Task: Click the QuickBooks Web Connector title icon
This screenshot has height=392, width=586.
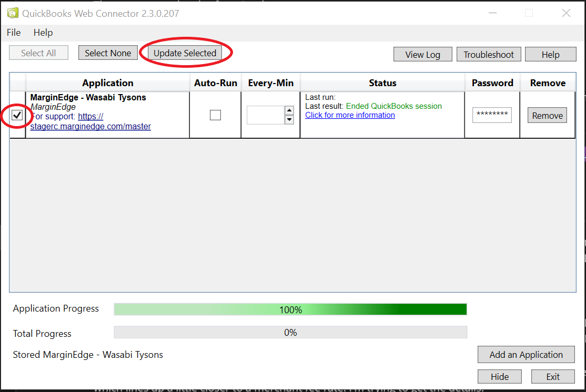Action: click(x=12, y=13)
